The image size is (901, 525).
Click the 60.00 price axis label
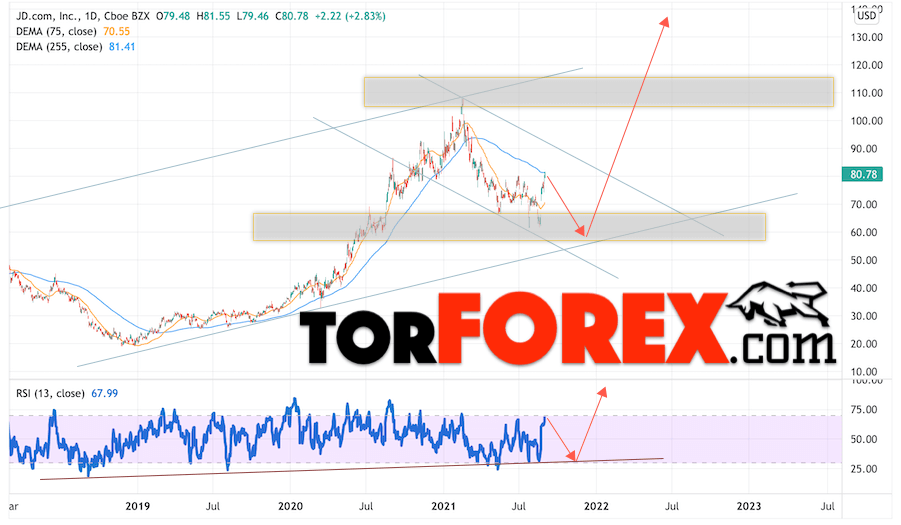click(864, 233)
